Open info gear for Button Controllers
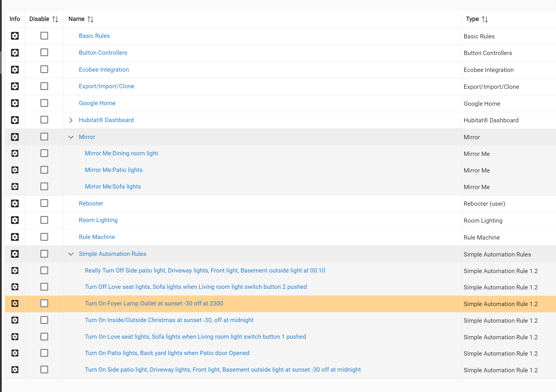This screenshot has width=556, height=392. point(15,53)
